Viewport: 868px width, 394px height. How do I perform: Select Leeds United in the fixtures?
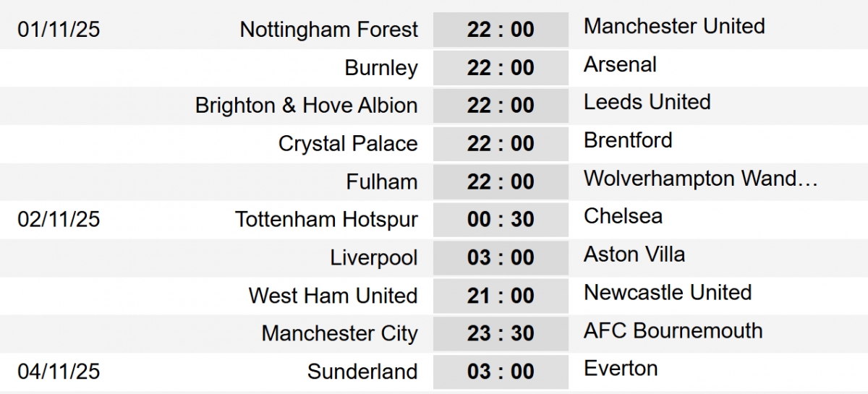pyautogui.click(x=647, y=102)
